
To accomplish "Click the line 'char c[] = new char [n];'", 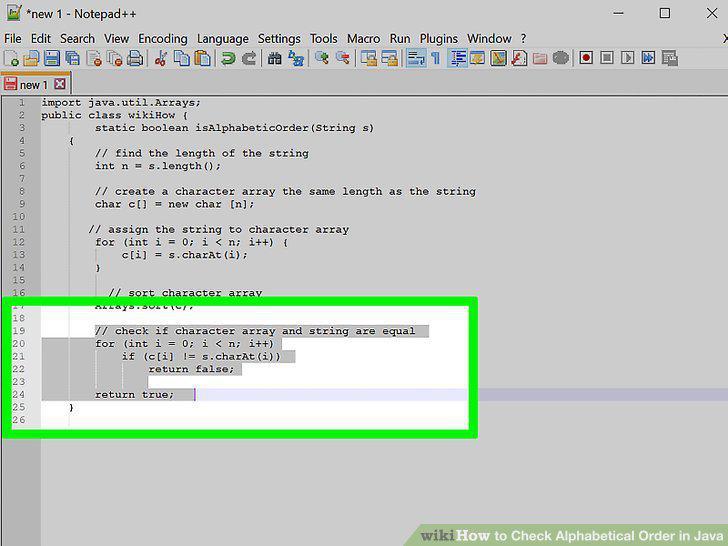I will pos(175,204).
